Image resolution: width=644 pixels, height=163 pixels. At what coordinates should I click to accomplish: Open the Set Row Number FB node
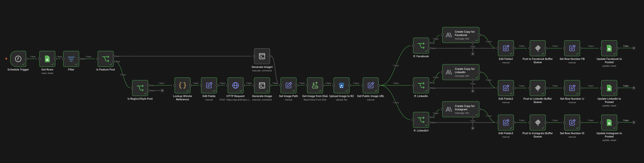(572, 48)
